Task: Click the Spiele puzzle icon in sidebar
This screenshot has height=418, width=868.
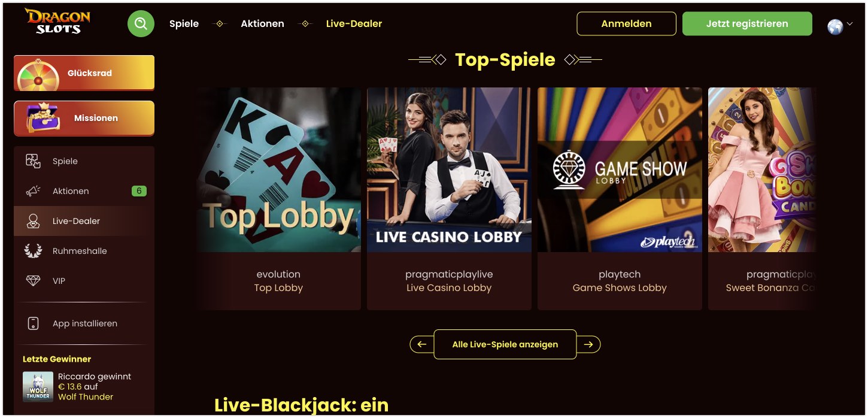Action: 33,161
